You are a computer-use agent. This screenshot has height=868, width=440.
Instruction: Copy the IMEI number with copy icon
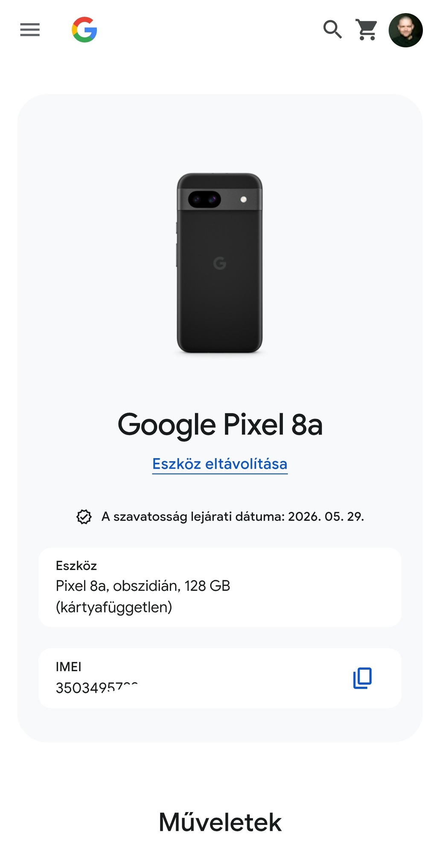point(362,678)
